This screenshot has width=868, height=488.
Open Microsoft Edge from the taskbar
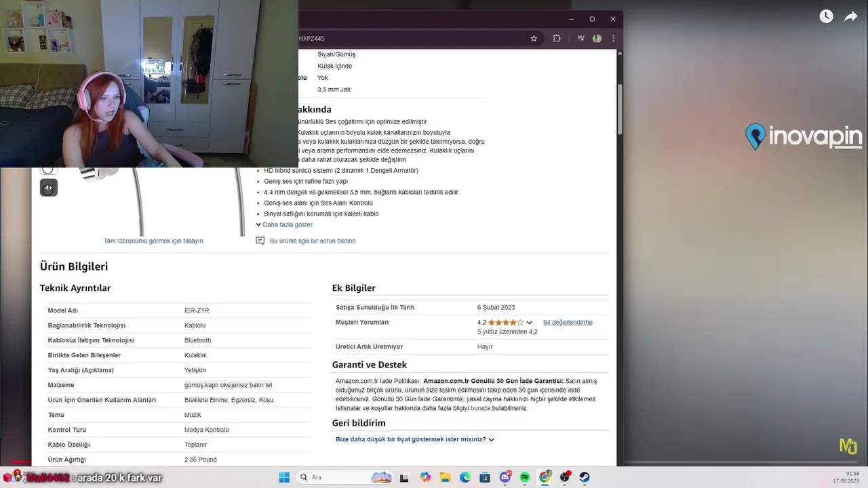(x=465, y=477)
